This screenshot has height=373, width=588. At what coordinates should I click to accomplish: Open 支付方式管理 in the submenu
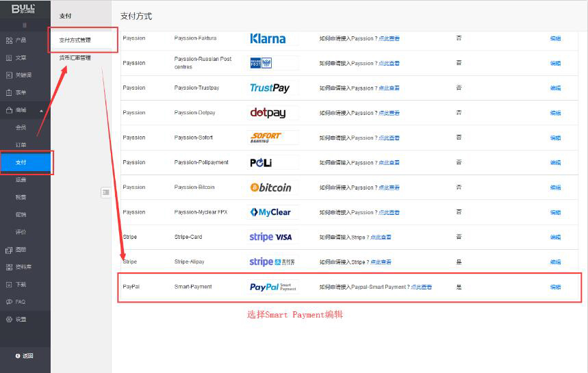tap(75, 40)
